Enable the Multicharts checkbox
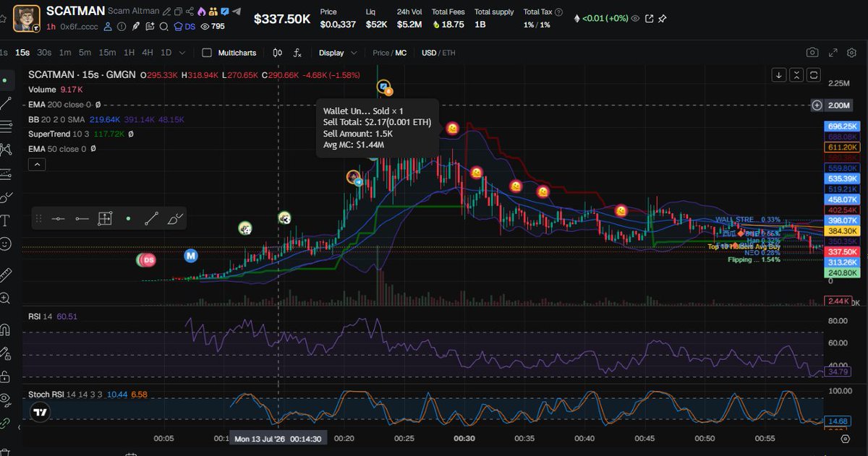Image resolution: width=868 pixels, height=456 pixels. pos(207,53)
